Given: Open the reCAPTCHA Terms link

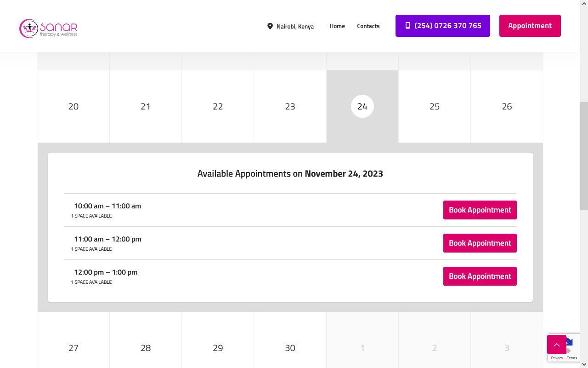Looking at the screenshot, I should point(572,358).
